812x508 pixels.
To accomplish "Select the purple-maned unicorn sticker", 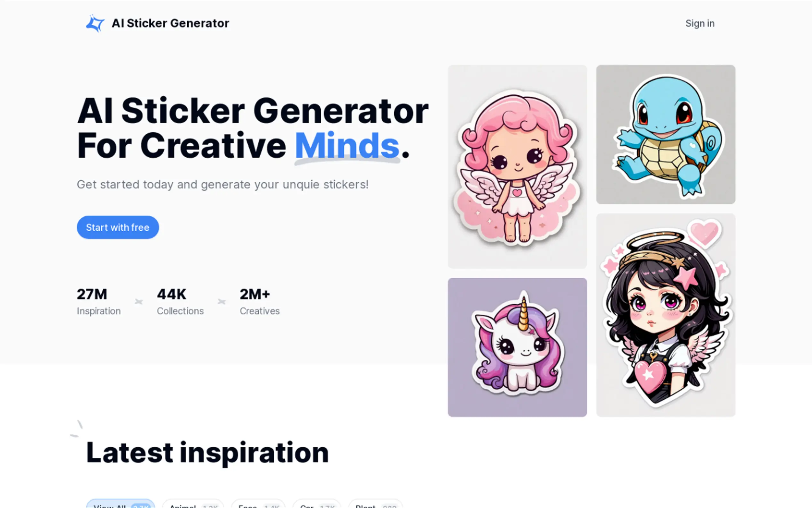I will [517, 347].
